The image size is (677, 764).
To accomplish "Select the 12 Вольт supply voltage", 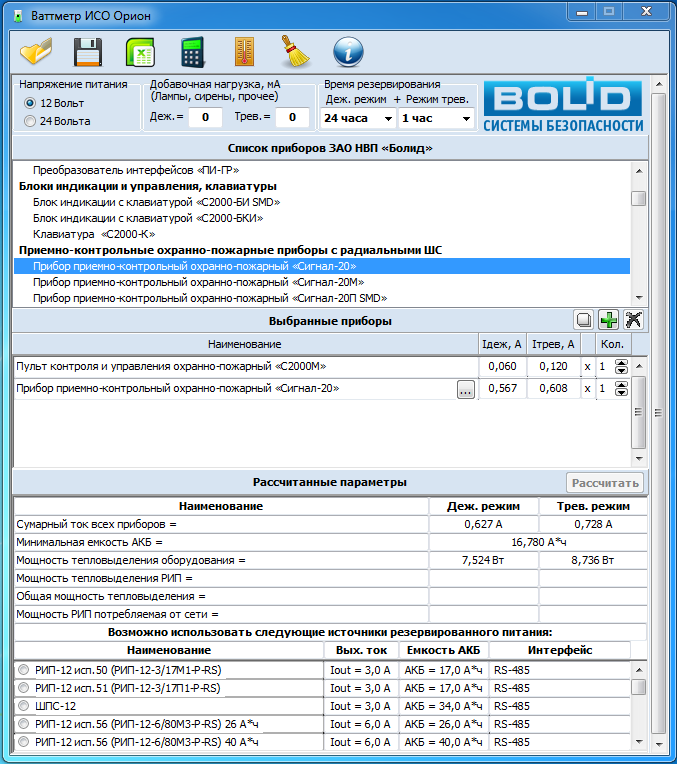I will [30, 103].
